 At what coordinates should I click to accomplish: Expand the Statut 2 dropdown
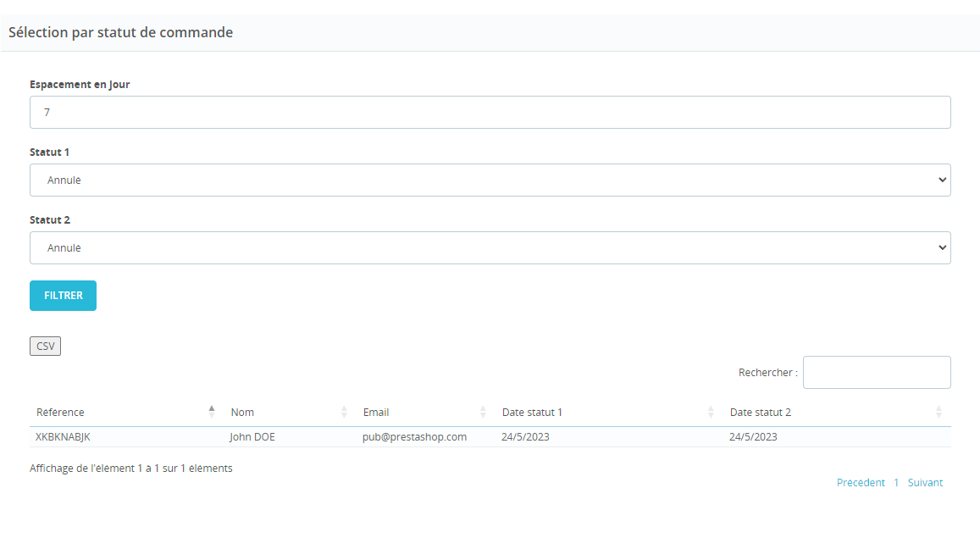[x=490, y=248]
